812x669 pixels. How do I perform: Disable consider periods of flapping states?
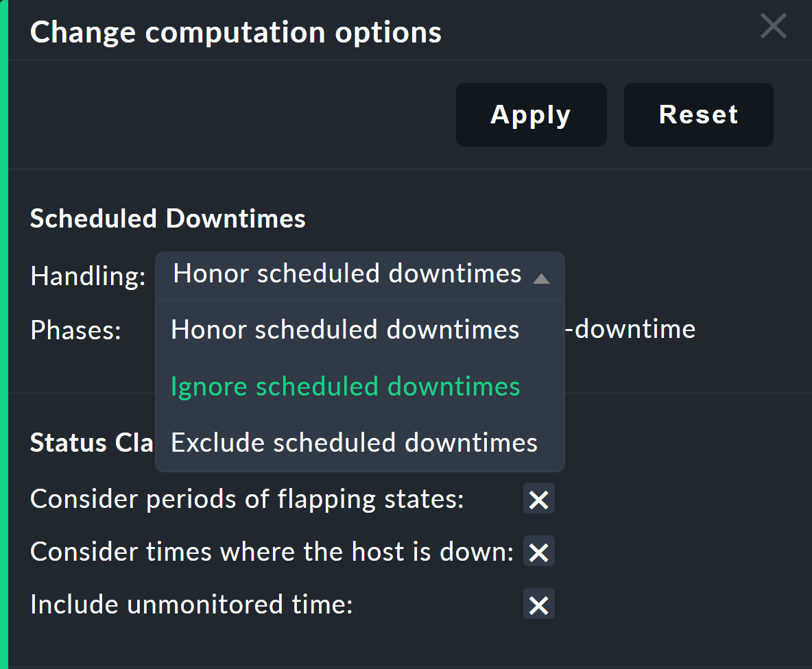coord(538,499)
